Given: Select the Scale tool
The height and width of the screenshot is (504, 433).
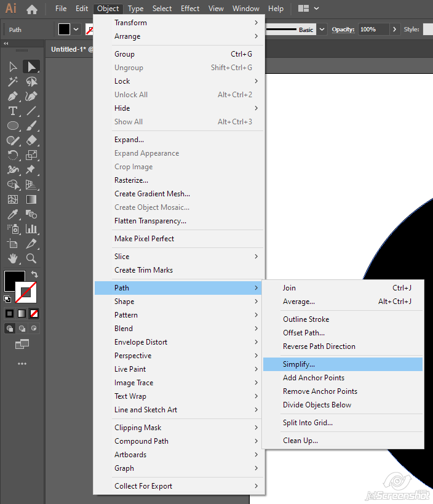Looking at the screenshot, I should click(x=31, y=155).
